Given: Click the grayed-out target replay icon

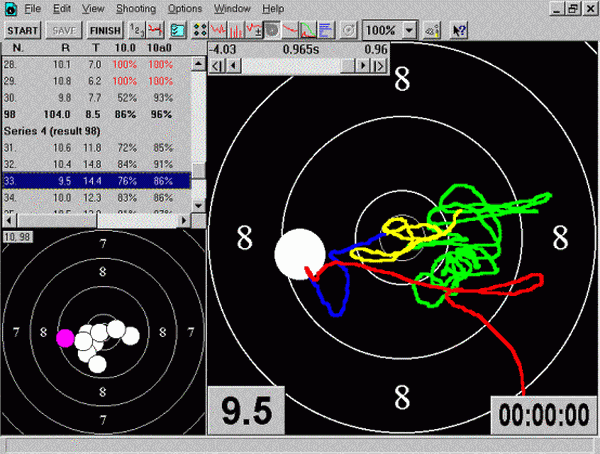Looking at the screenshot, I should coord(349,30).
